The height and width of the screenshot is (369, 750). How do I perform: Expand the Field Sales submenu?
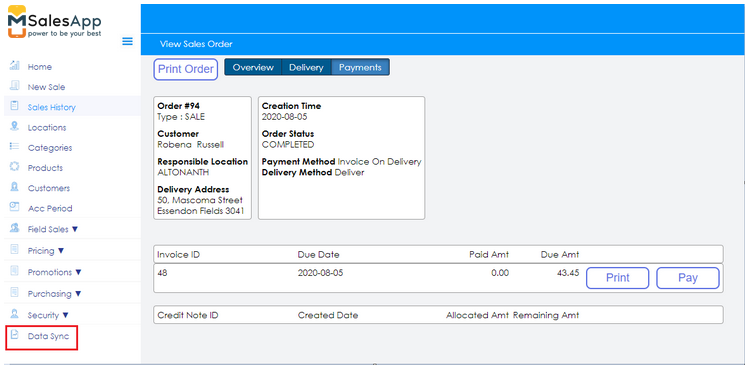[75, 229]
